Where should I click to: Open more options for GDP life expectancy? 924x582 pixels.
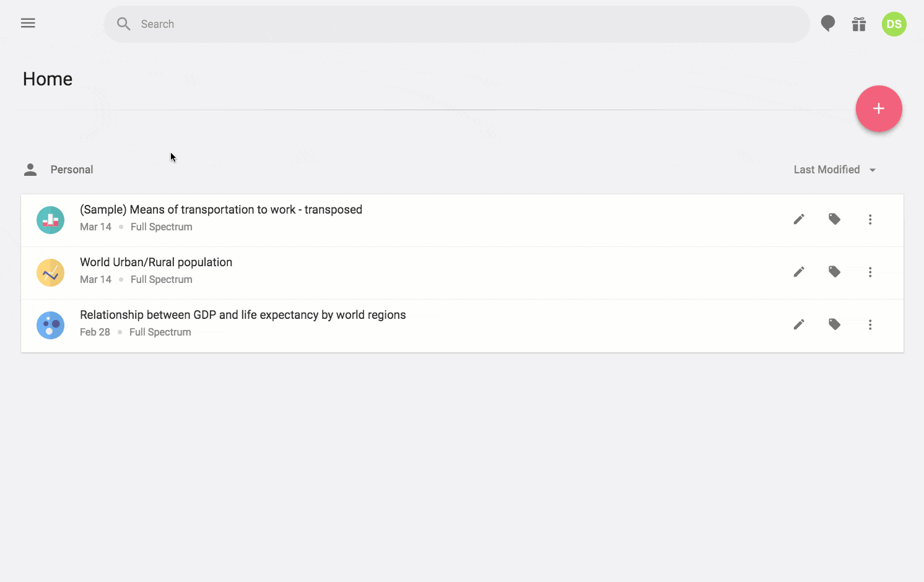(x=870, y=324)
